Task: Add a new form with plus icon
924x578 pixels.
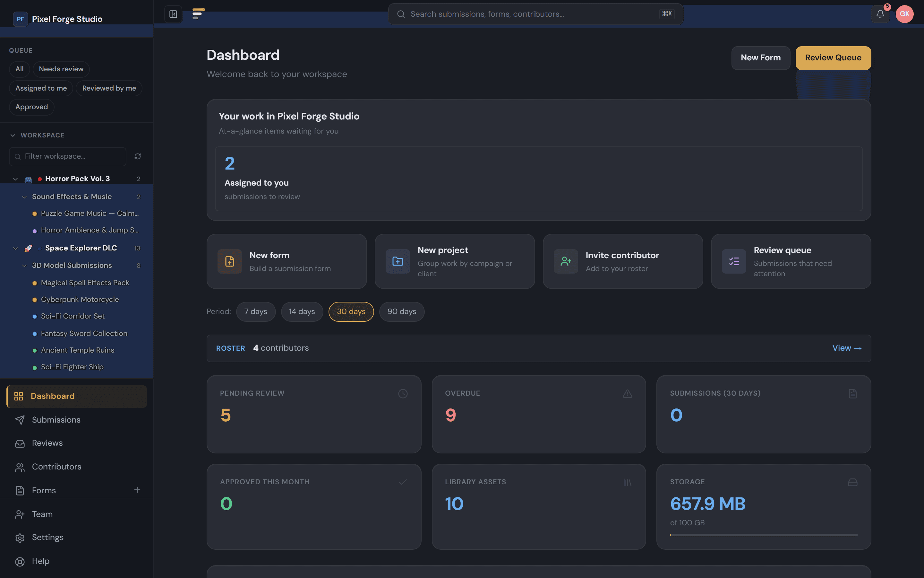Action: [x=137, y=490]
